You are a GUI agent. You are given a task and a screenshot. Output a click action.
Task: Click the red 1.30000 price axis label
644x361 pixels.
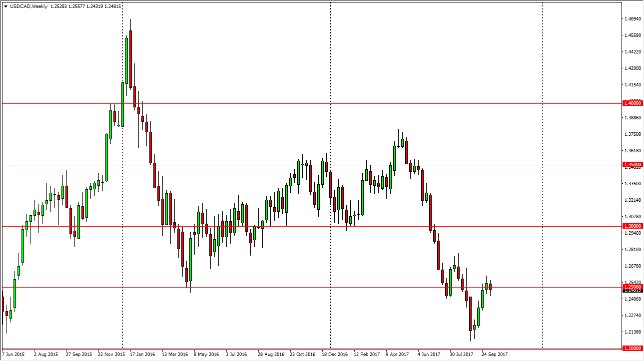[x=632, y=226]
